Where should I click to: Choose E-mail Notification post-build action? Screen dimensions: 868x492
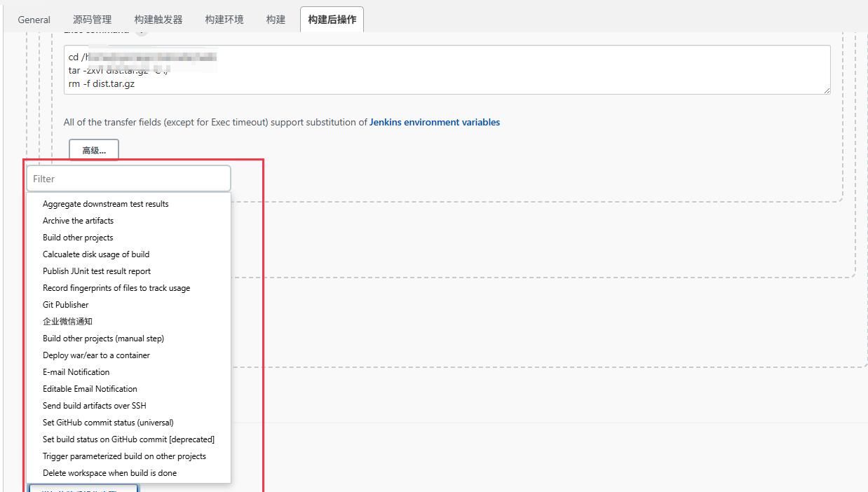[x=76, y=372]
